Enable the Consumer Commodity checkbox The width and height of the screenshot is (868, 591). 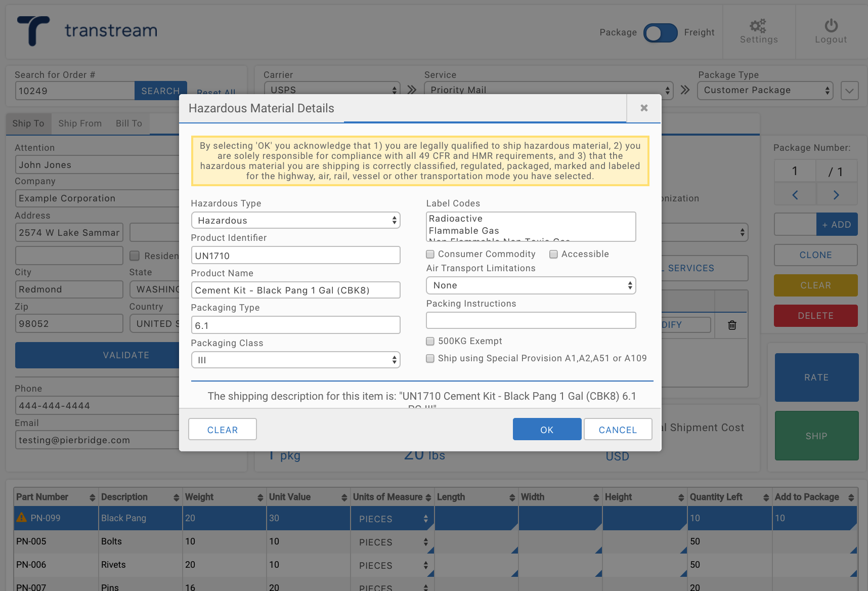click(x=430, y=254)
